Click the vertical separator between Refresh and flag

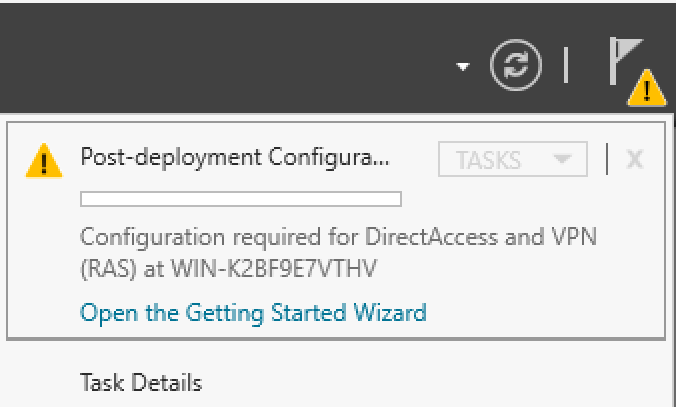567,65
